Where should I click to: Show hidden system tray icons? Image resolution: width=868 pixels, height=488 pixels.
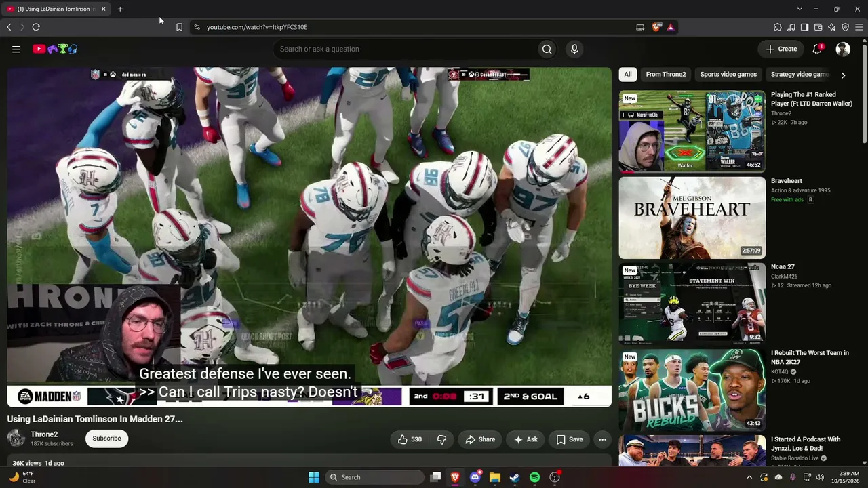[x=749, y=477]
